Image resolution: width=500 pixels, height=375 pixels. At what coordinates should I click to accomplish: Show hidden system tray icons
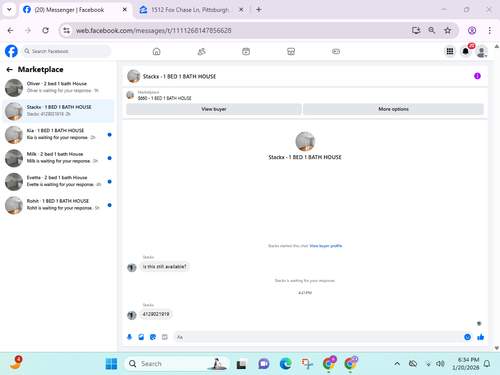[x=397, y=364]
